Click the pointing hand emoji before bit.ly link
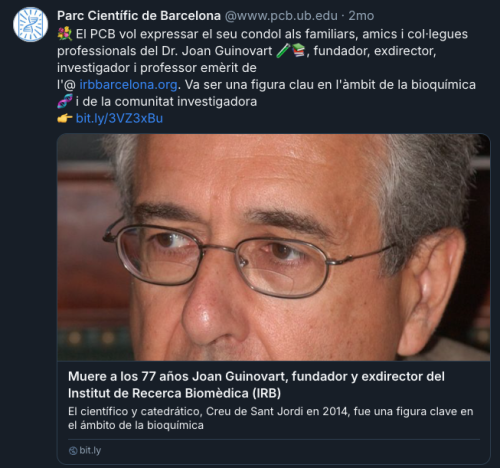Screen dimensions: 500x468 pyautogui.click(x=65, y=118)
